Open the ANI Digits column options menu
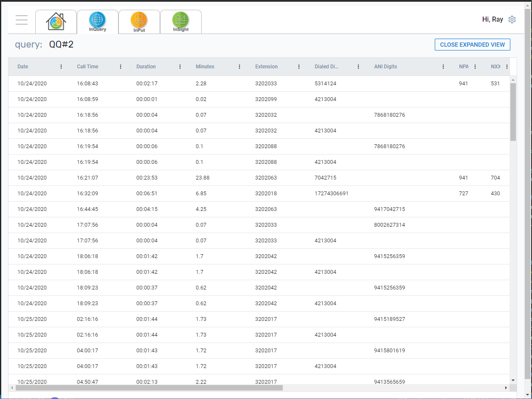 pyautogui.click(x=443, y=67)
